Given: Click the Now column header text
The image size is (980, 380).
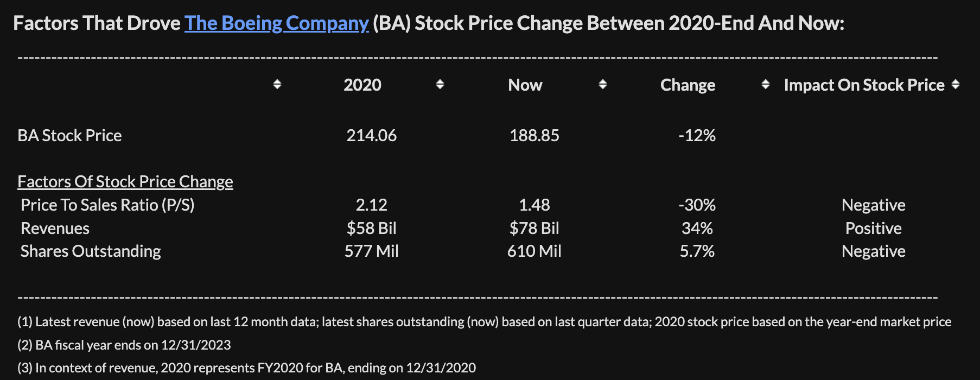Looking at the screenshot, I should [525, 85].
